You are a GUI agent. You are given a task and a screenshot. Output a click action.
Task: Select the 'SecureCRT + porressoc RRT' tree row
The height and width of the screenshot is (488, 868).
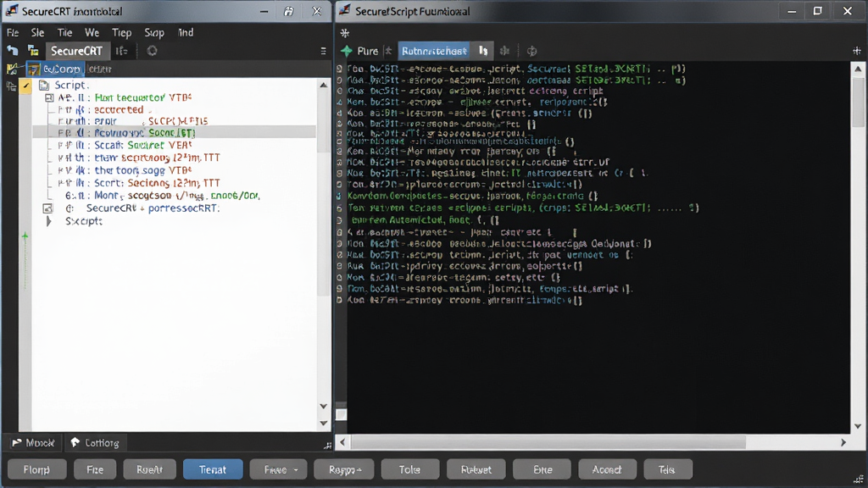click(153, 208)
